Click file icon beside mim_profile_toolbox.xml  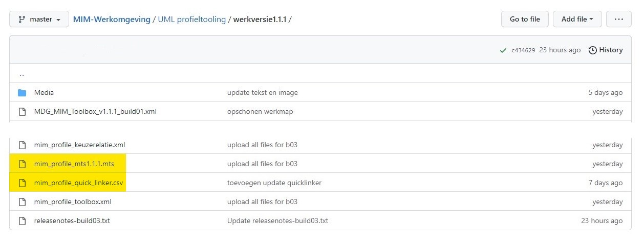pos(22,202)
